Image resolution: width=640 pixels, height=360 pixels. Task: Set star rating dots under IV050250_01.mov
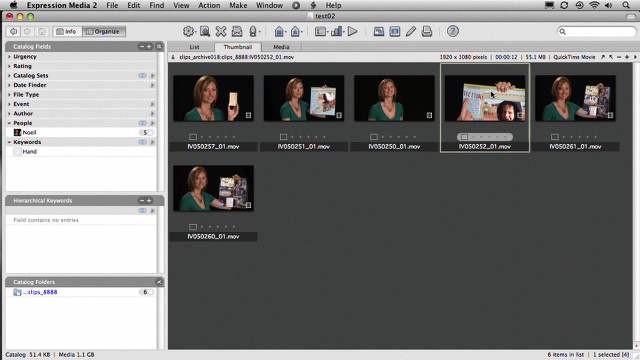tap(399, 137)
